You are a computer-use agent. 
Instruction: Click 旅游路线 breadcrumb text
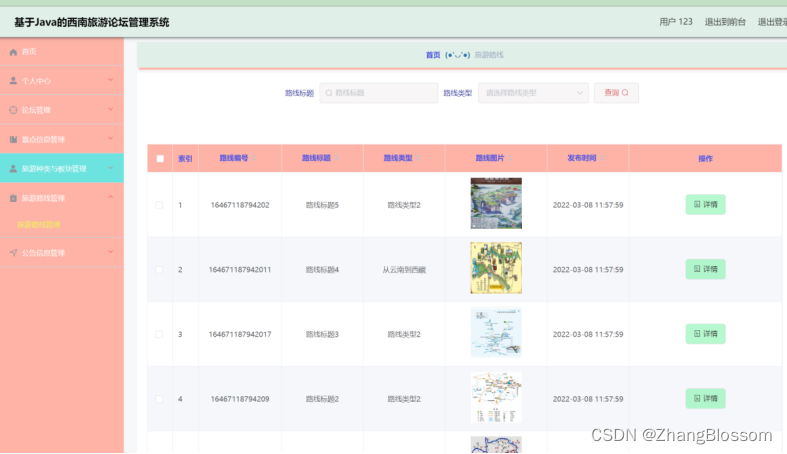489,55
